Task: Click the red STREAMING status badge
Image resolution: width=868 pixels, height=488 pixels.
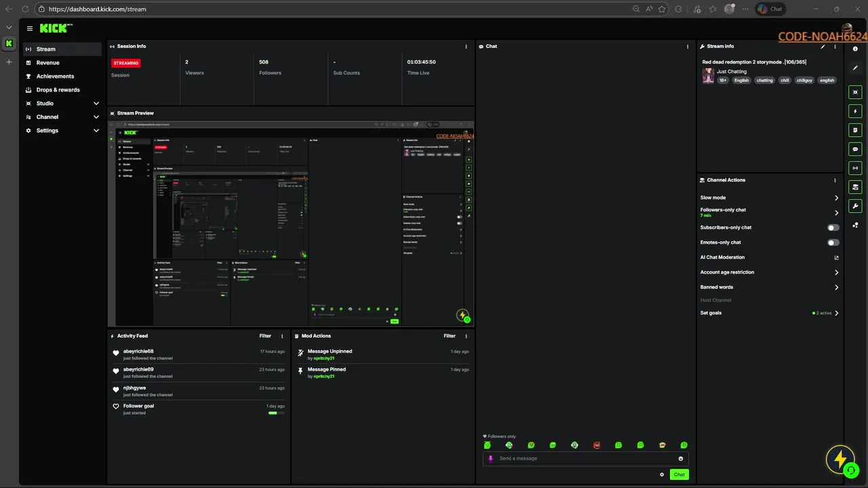Action: [x=126, y=63]
